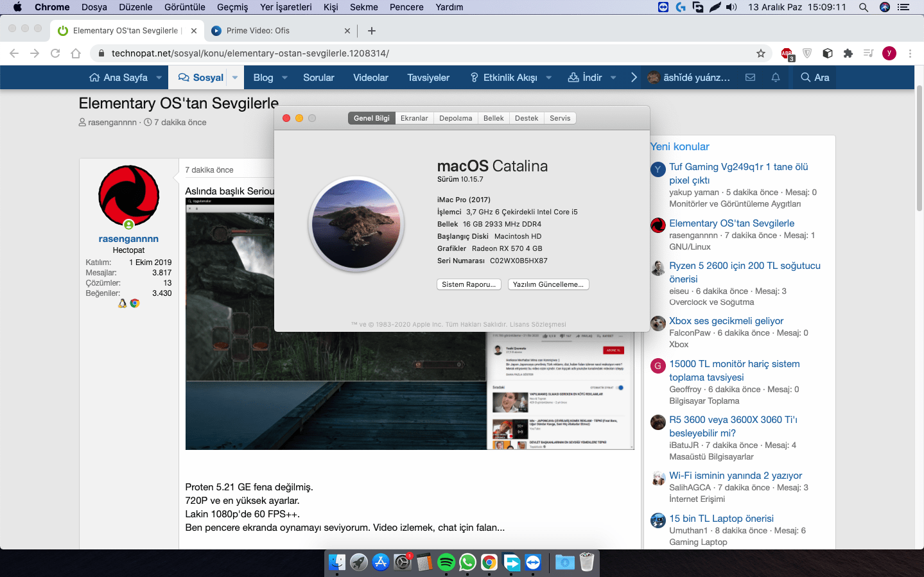
Task: Expand the Etkinlik Akışı dropdown arrow
Action: click(549, 77)
